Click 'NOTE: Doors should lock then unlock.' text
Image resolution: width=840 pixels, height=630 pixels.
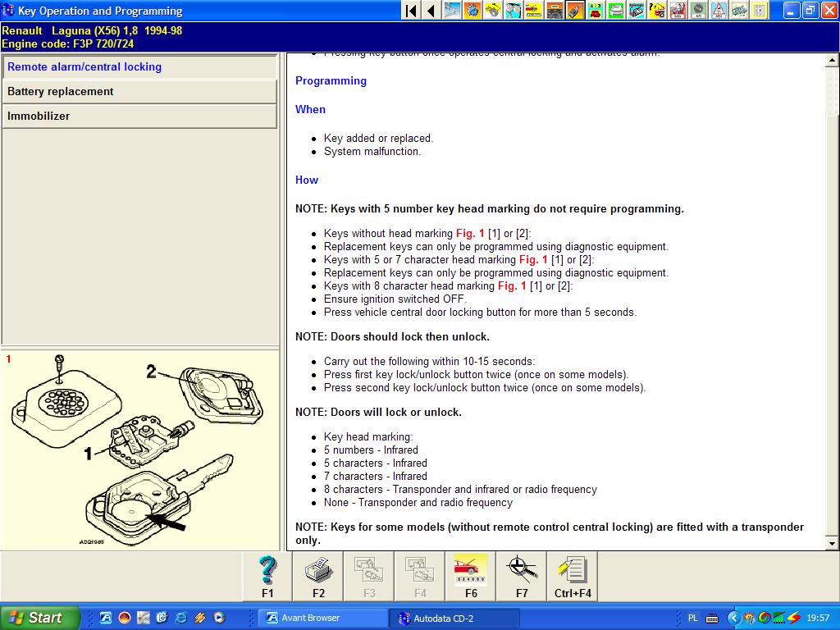(x=392, y=337)
